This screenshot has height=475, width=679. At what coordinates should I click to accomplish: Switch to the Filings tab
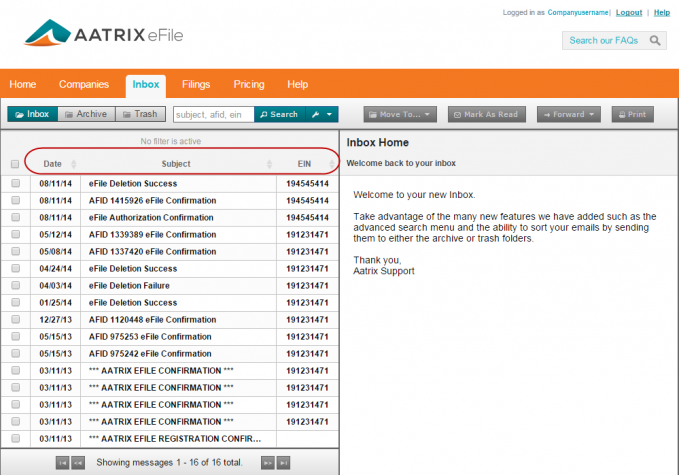pos(196,84)
